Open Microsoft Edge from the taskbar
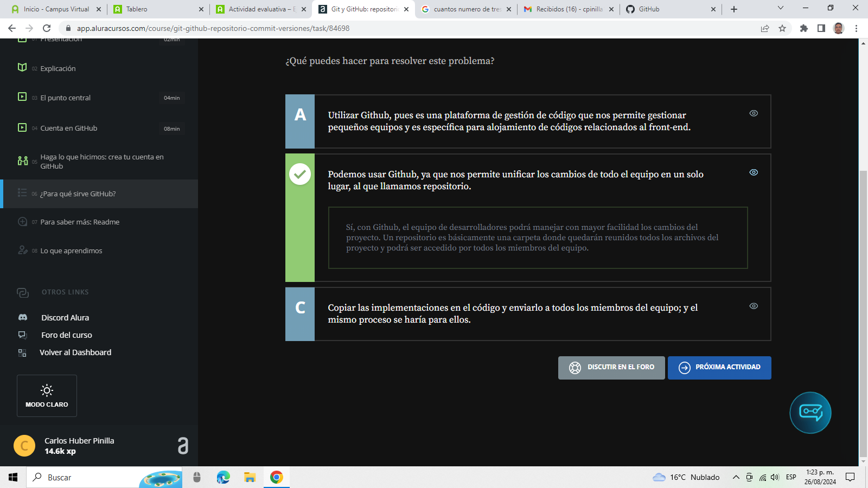Image resolution: width=868 pixels, height=488 pixels. click(223, 477)
